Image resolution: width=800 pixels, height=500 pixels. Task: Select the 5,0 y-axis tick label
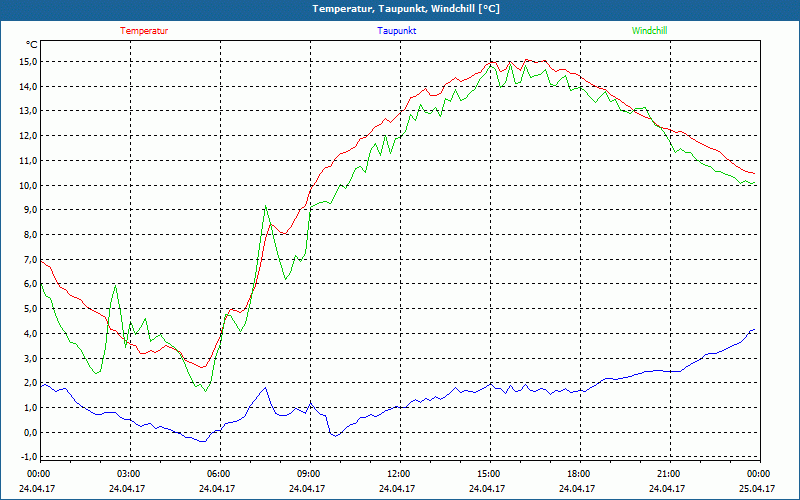click(29, 309)
